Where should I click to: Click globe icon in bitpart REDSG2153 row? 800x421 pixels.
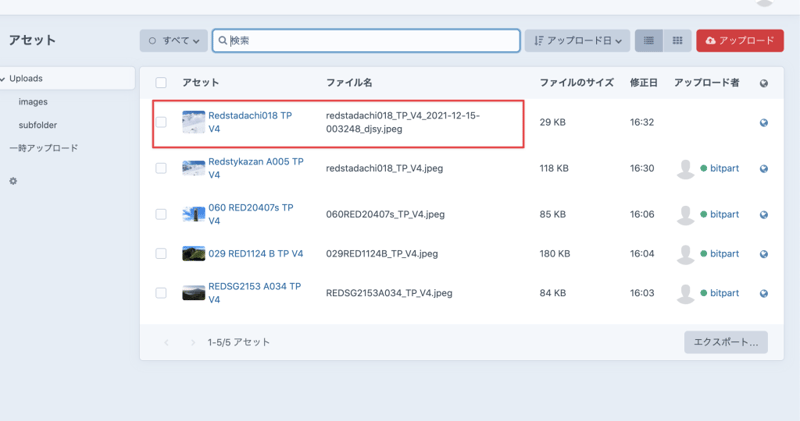click(764, 294)
